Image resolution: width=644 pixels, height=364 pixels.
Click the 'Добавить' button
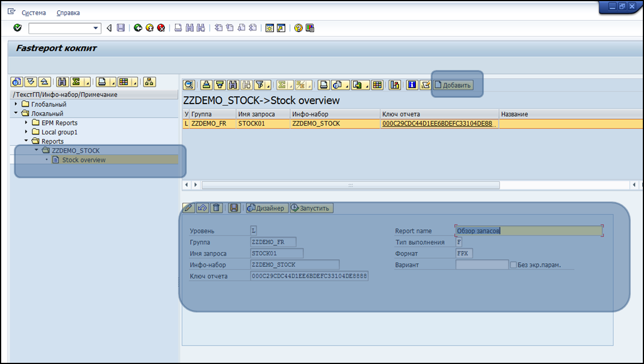pyautogui.click(x=453, y=85)
